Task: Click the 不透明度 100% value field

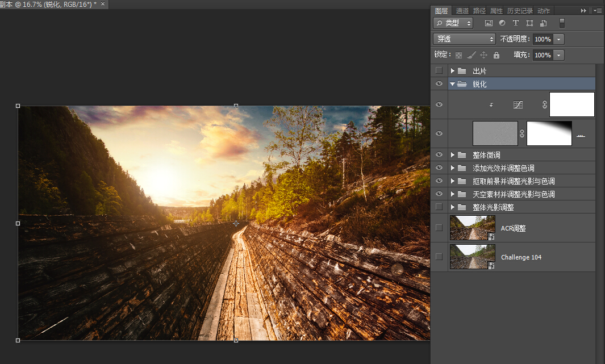Action: click(x=543, y=39)
